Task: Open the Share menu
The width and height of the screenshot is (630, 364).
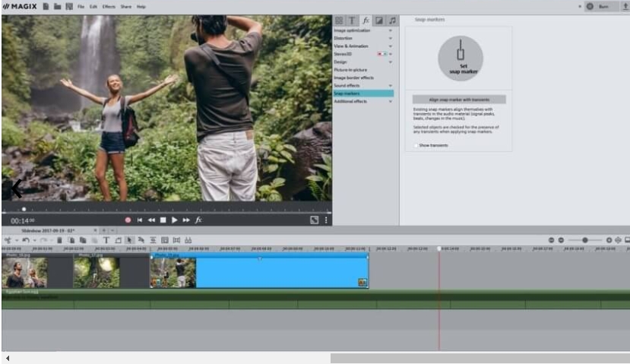Action: coord(125,7)
